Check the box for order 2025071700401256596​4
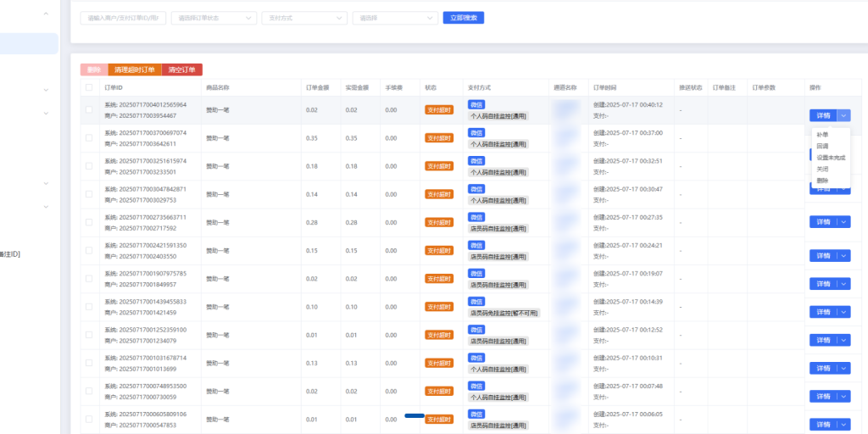The width and height of the screenshot is (868, 434). [90, 110]
